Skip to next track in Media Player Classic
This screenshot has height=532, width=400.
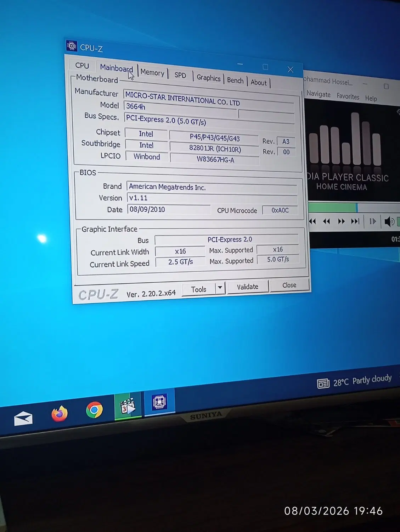(355, 221)
